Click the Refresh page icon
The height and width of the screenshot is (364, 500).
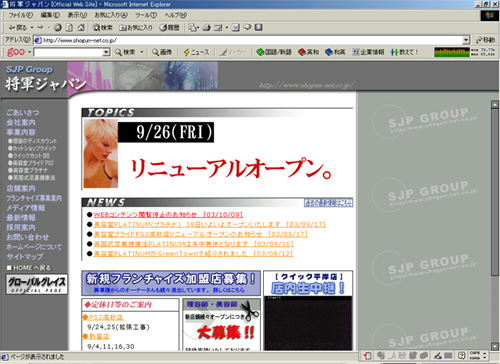69,27
